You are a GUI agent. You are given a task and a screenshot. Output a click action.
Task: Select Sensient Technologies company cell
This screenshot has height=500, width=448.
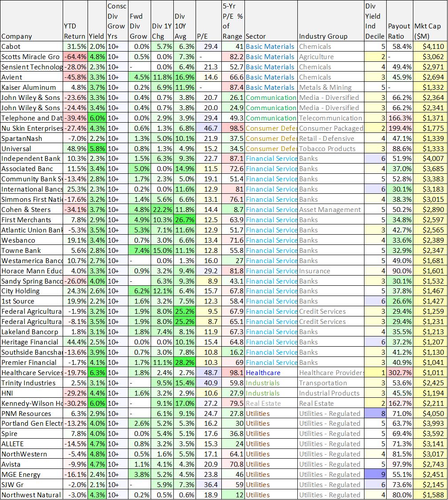coord(32,67)
